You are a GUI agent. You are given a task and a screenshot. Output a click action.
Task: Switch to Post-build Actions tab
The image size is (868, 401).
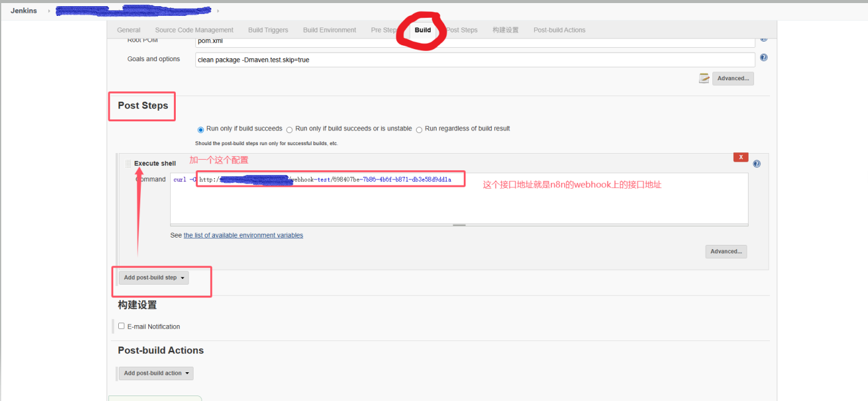[559, 30]
